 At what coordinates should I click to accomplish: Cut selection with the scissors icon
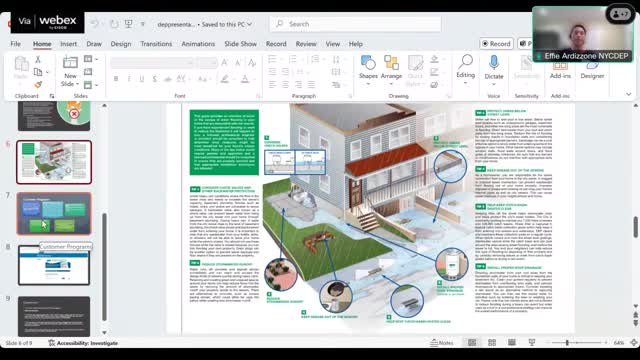tap(38, 60)
